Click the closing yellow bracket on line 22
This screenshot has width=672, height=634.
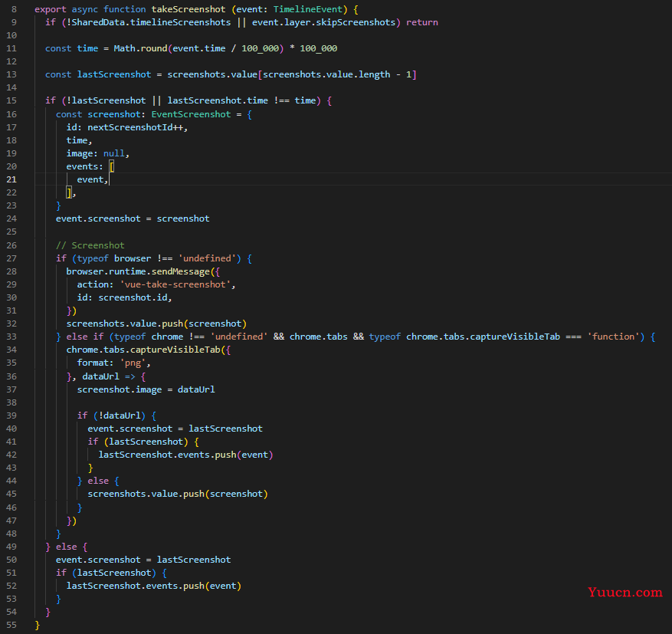coord(69,193)
